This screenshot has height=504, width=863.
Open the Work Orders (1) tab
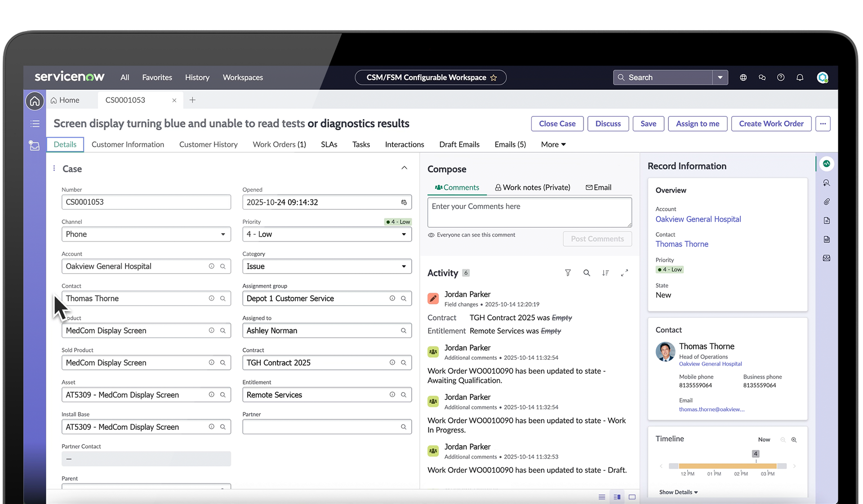tap(279, 144)
